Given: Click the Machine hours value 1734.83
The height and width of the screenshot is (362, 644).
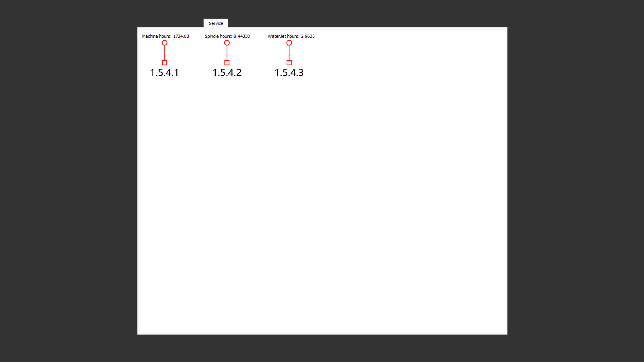Looking at the screenshot, I should (x=181, y=36).
